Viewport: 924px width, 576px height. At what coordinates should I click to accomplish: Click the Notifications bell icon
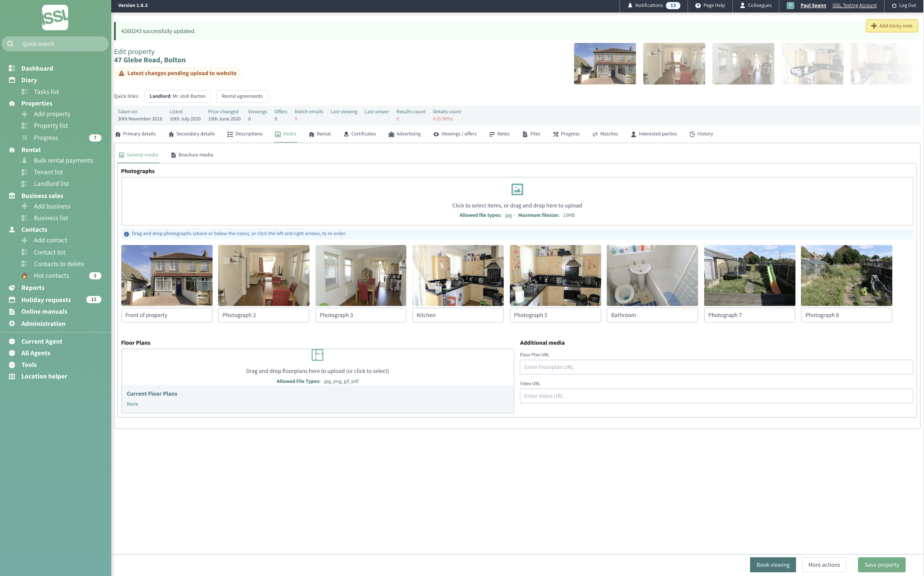(630, 5)
